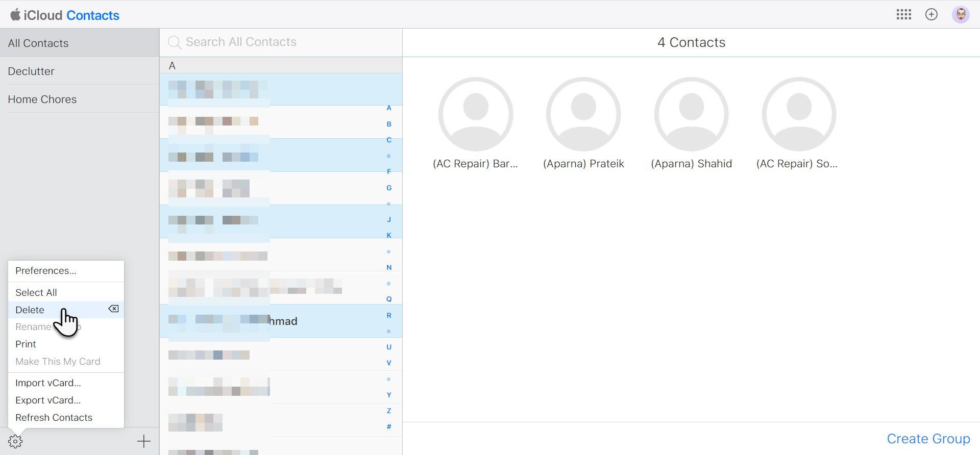Select the (Aparna) Prateik contact avatar
980x455 pixels.
click(x=583, y=114)
